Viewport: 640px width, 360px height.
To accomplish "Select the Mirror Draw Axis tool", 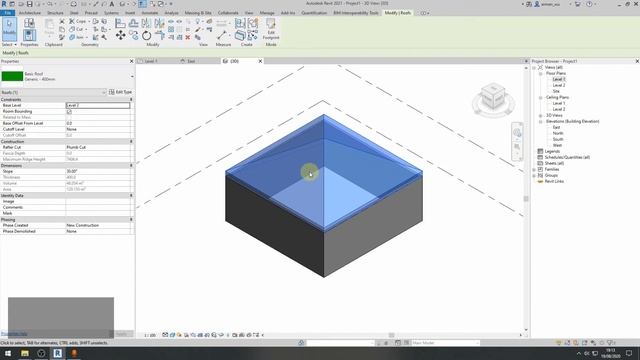I will pos(159,23).
